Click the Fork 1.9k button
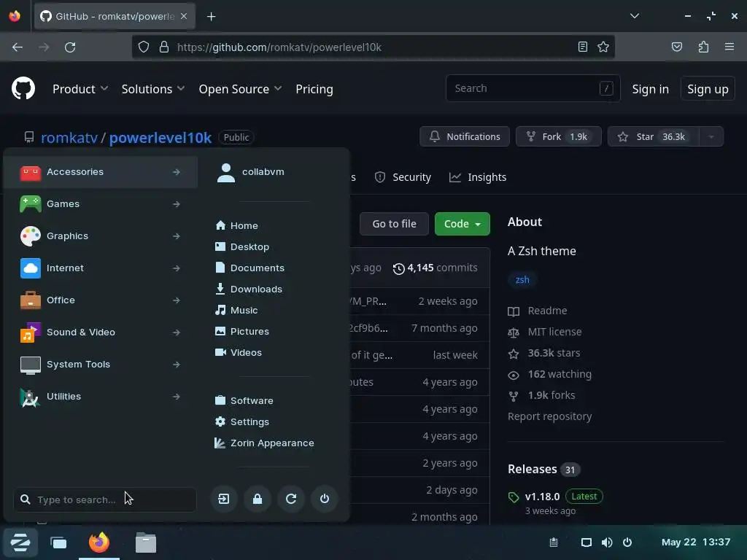Image resolution: width=747 pixels, height=560 pixels. tap(558, 136)
